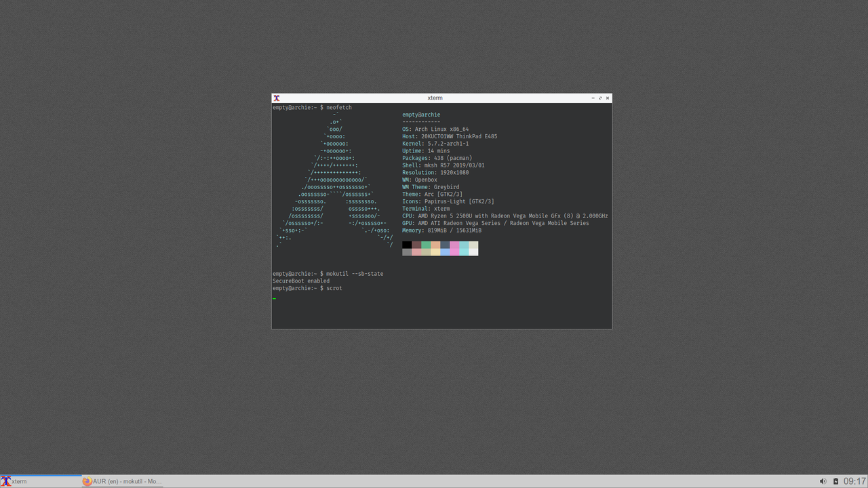Click the 'empty@archie' neofetch header
This screenshot has width=868, height=488.
coord(421,115)
